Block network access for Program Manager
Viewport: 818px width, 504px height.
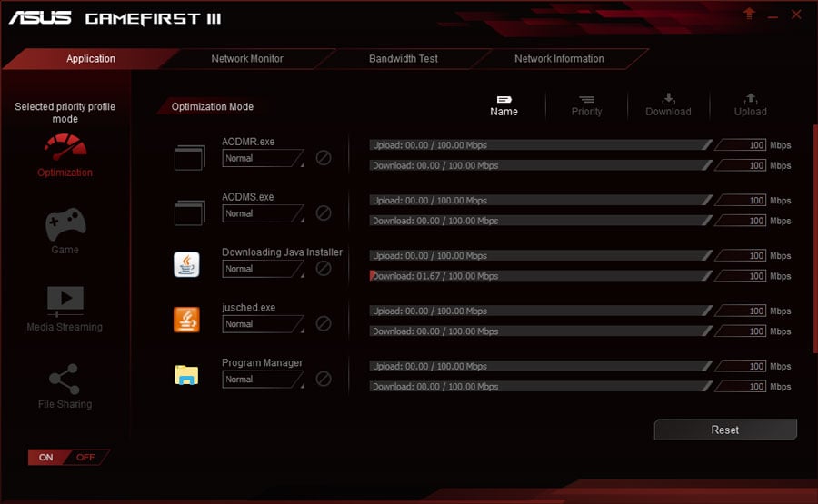pyautogui.click(x=324, y=379)
